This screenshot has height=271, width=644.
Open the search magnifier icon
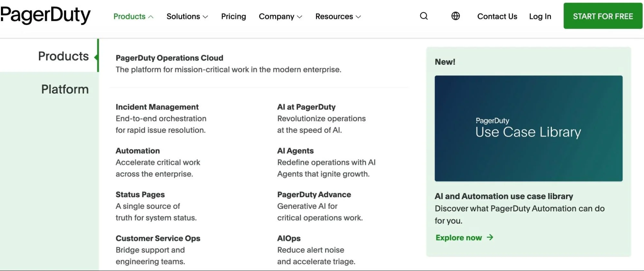click(424, 16)
